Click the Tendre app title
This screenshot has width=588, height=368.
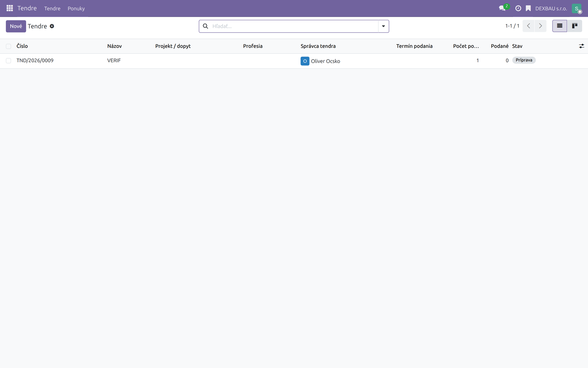[x=27, y=8]
